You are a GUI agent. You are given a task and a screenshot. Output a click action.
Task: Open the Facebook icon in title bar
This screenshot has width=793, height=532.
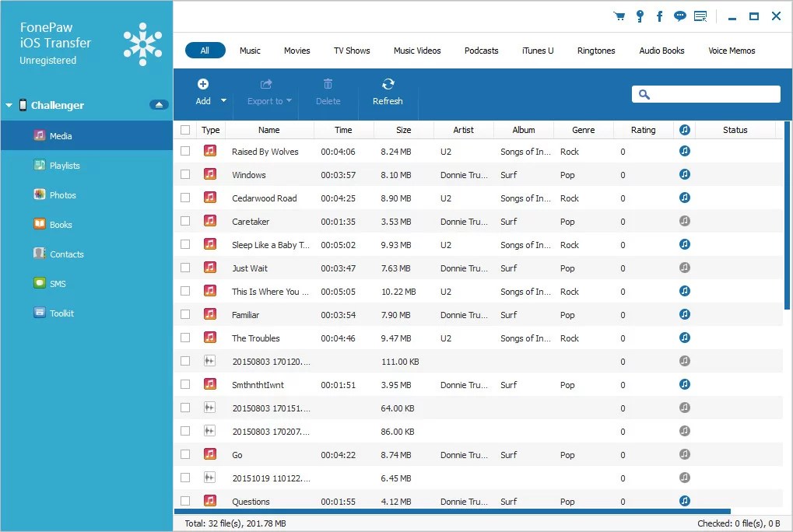click(659, 16)
